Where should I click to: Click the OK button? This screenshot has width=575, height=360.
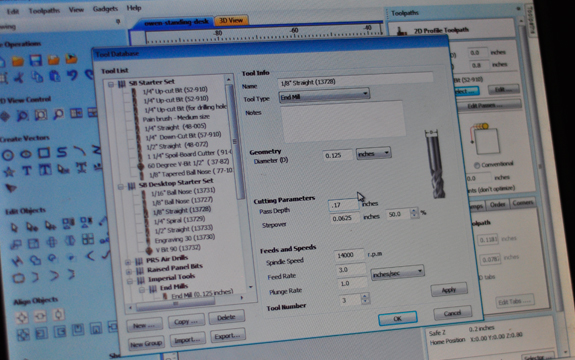(398, 318)
